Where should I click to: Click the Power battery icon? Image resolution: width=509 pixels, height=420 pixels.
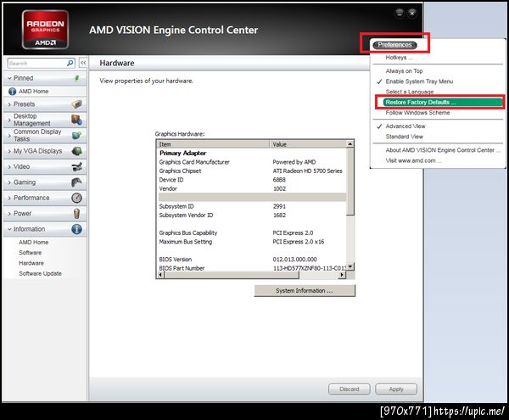[76, 213]
